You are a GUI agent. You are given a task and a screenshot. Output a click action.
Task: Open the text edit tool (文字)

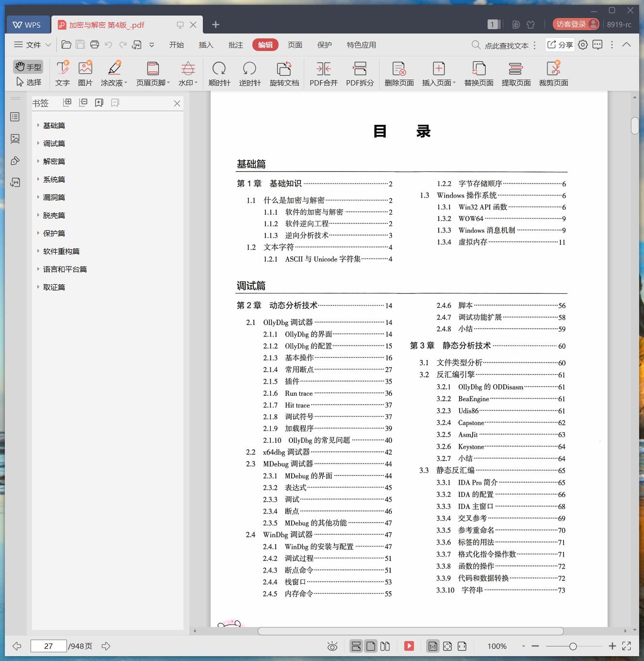point(62,73)
